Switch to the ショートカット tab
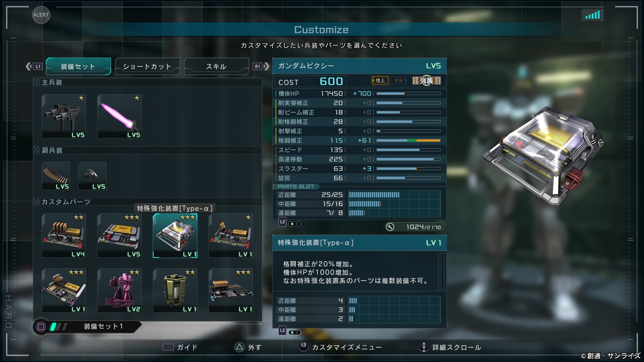The image size is (644, 362). [147, 66]
